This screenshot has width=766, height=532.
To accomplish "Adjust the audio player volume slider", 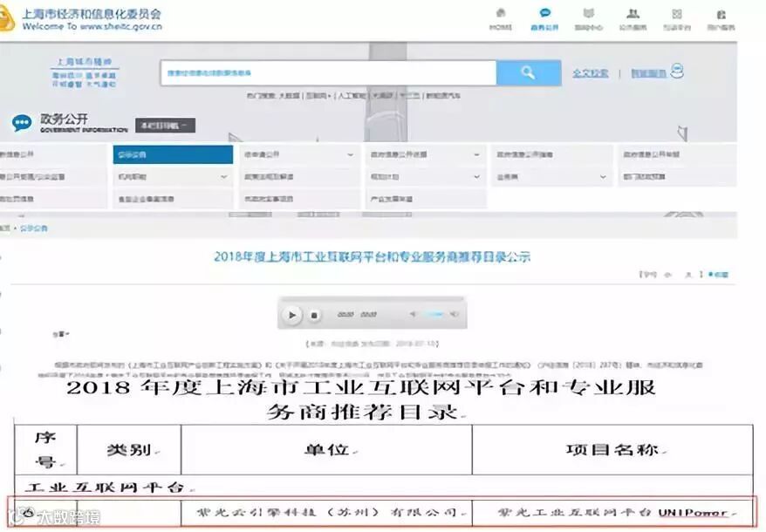I will point(434,315).
